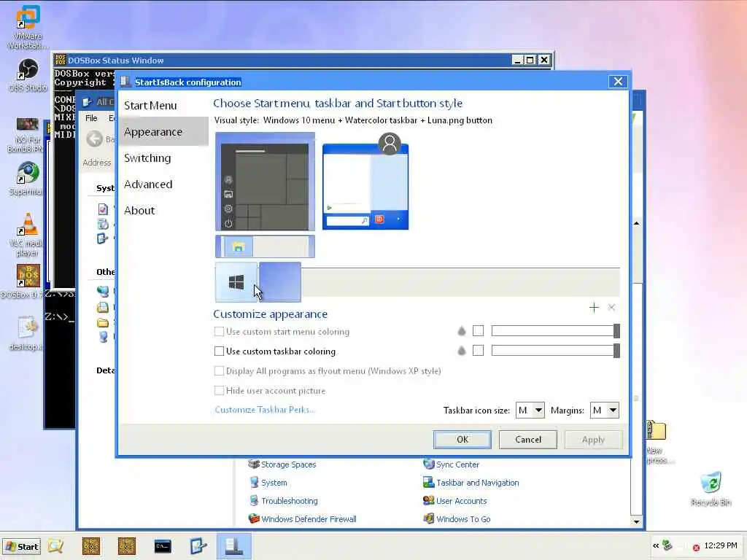Open Windows Defender Firewall item
This screenshot has height=560, width=747.
pyautogui.click(x=309, y=519)
